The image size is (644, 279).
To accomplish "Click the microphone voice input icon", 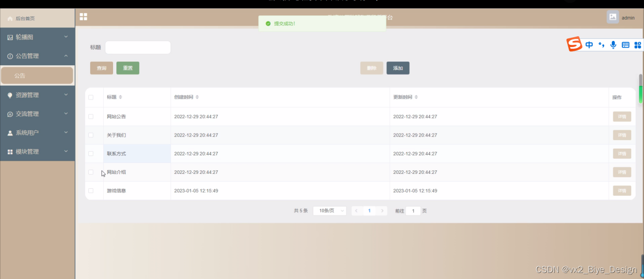I will click(613, 45).
